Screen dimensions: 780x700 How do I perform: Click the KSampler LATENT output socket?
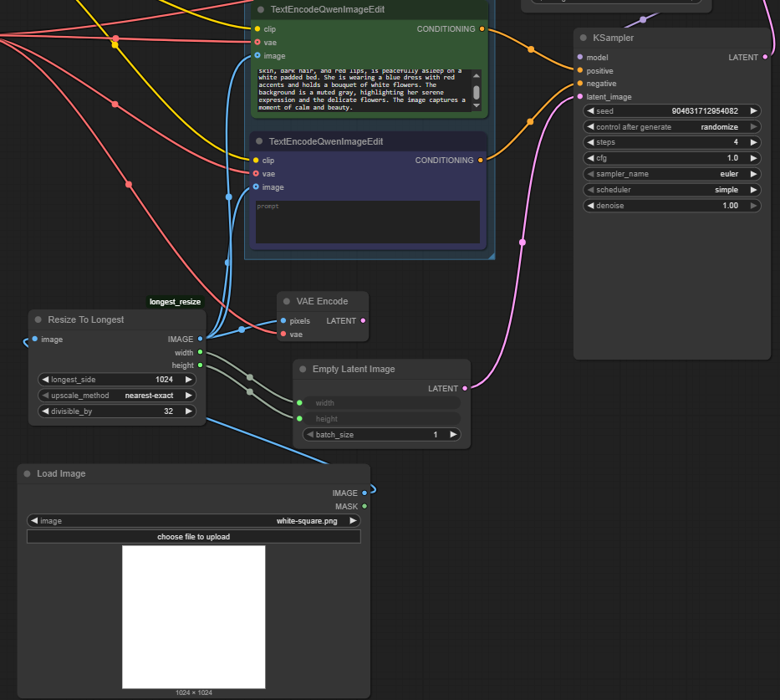[x=765, y=57]
